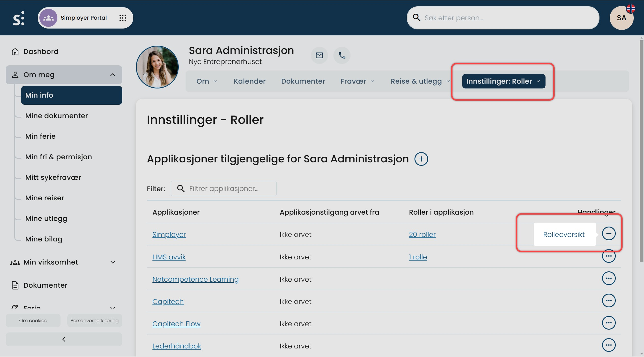Open the Simployer application link
The image size is (644, 357).
(169, 235)
